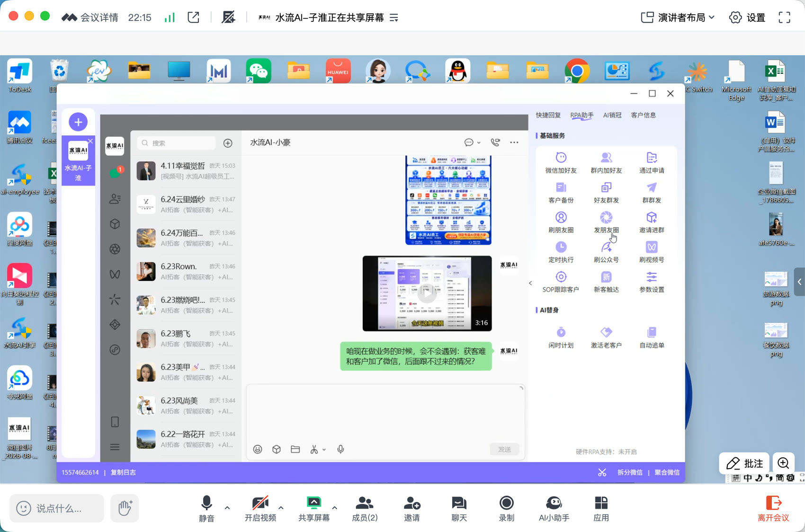The height and width of the screenshot is (532, 805).
Task: Click the 说点什么 chat input box
Action: click(57, 508)
